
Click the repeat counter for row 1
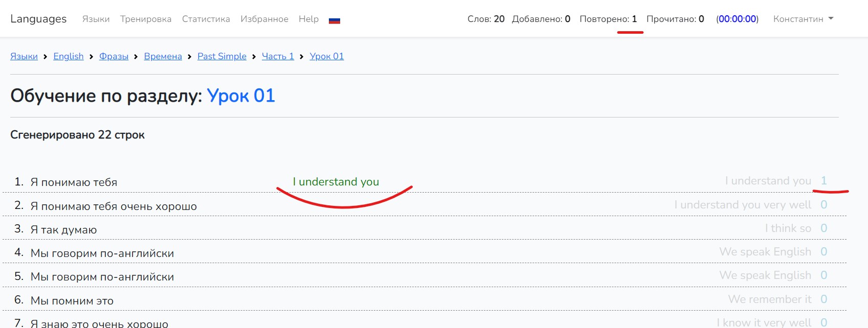[x=824, y=181]
